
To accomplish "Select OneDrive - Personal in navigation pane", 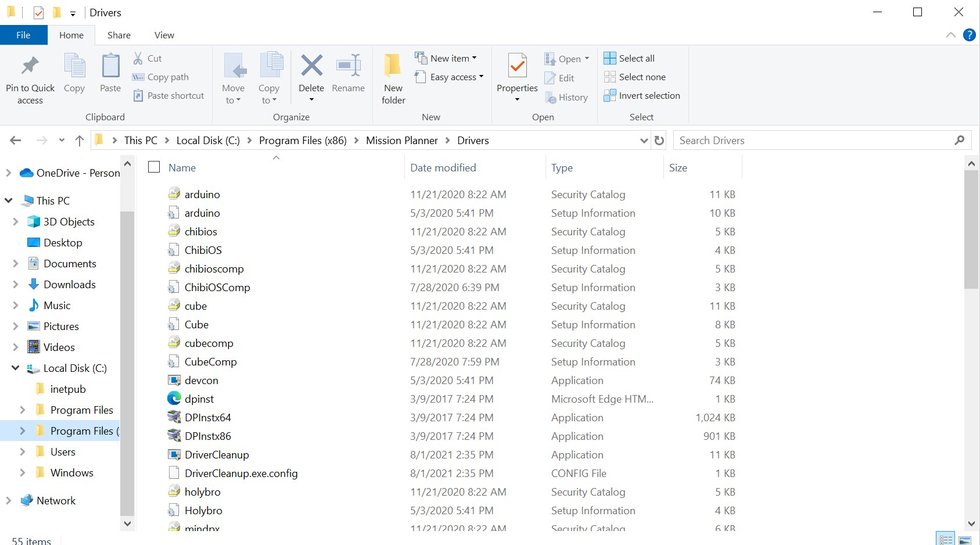I will (70, 173).
